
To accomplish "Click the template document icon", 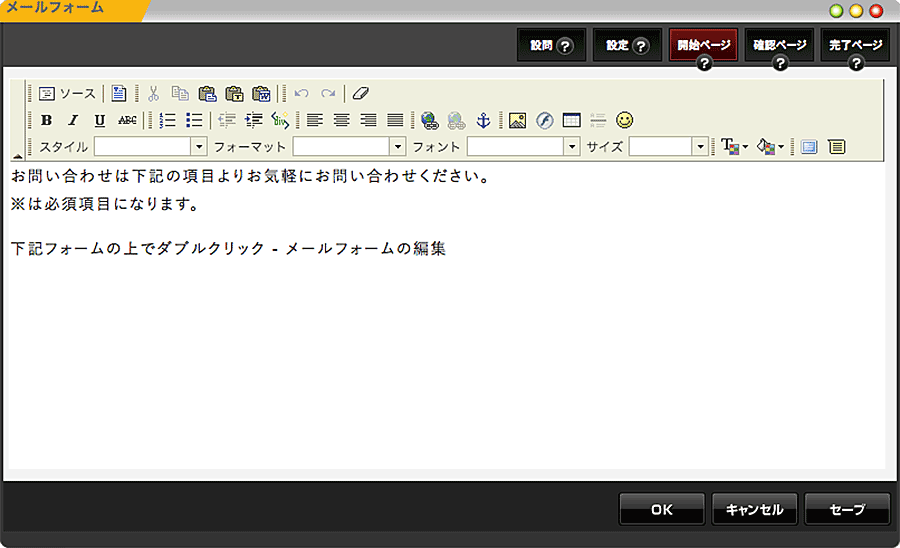I will point(119,94).
